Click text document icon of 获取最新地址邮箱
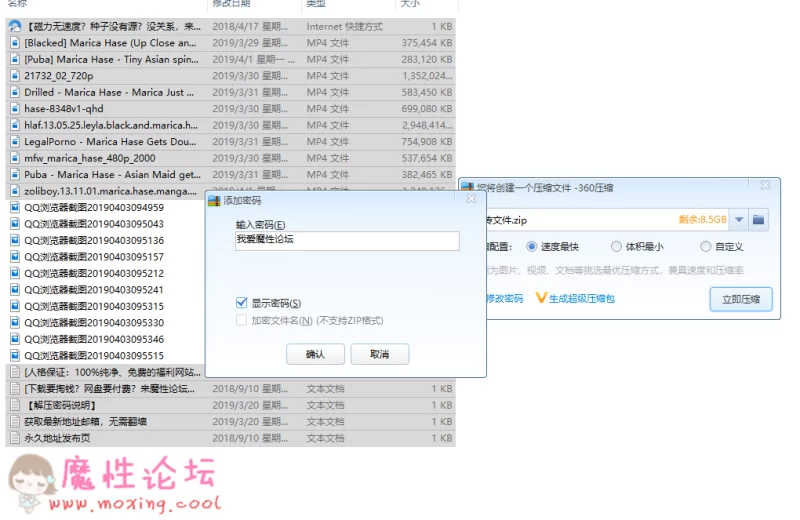The height and width of the screenshot is (520, 800). (15, 422)
